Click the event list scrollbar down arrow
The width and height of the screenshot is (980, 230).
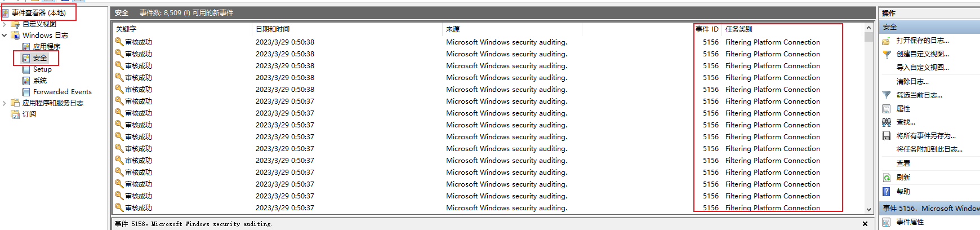pyautogui.click(x=868, y=209)
